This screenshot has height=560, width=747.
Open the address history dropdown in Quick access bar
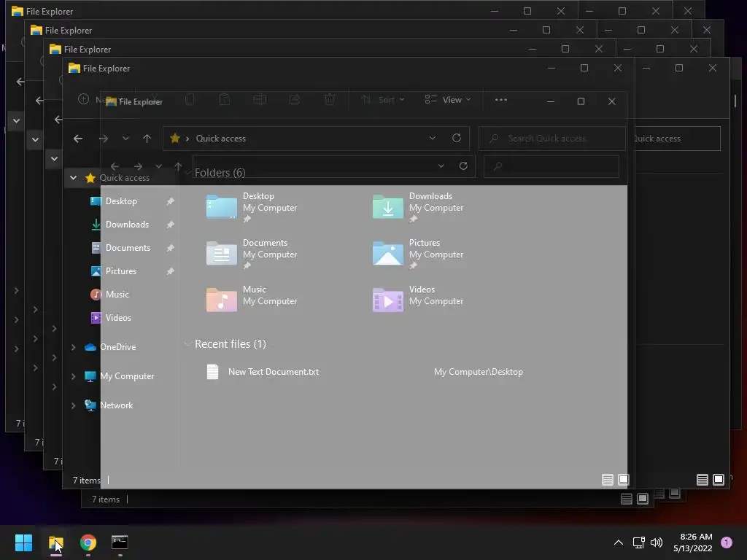click(432, 138)
